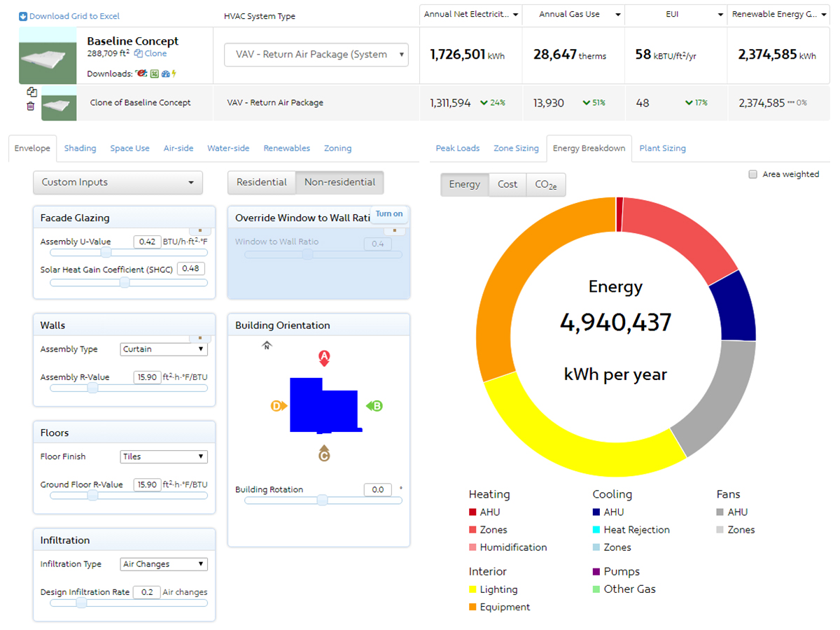Click the red facade A marker
This screenshot has height=630, width=840.
point(324,358)
